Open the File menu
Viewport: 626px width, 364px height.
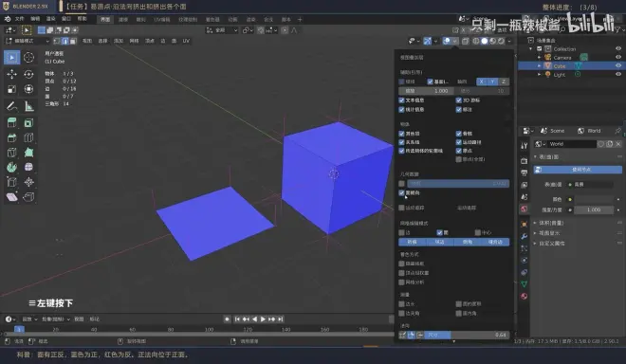(19, 19)
